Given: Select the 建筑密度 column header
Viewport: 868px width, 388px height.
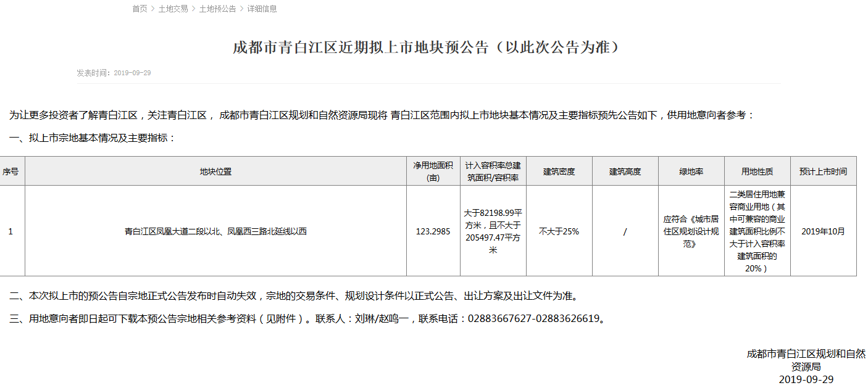Looking at the screenshot, I should pos(559,171).
